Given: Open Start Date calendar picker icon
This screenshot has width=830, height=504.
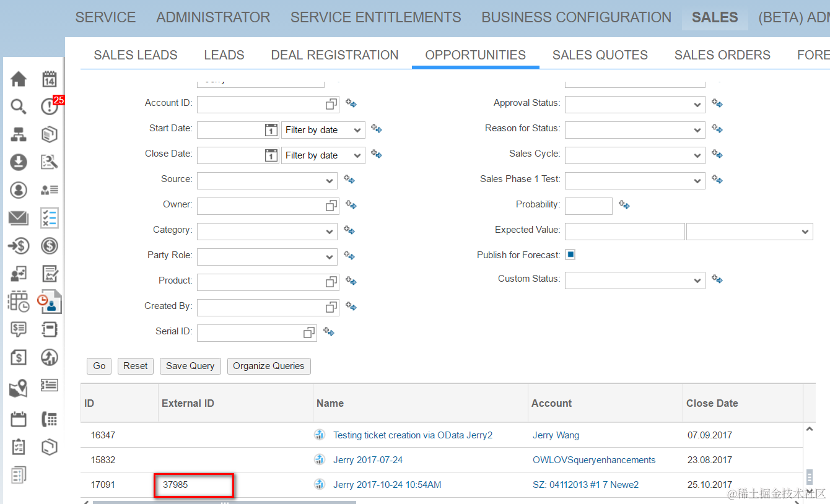Looking at the screenshot, I should tap(271, 130).
